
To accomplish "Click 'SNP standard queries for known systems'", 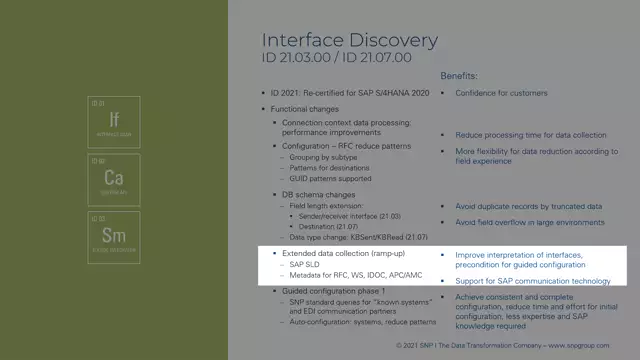I will coord(361,307).
